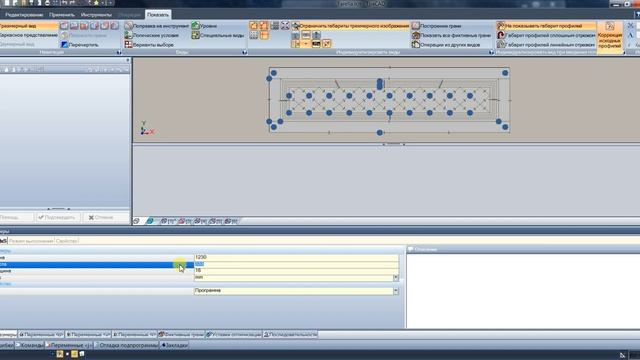
Task: Open the Свойства tab
Action: point(67,241)
